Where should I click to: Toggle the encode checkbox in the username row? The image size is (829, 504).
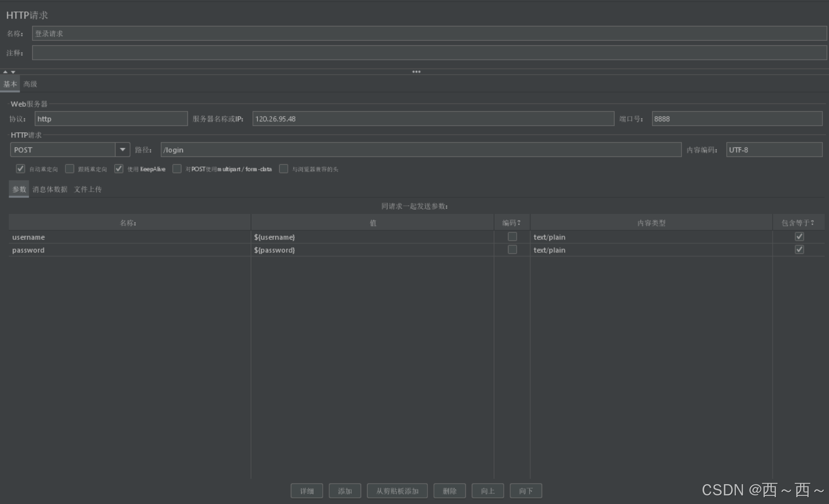point(512,237)
